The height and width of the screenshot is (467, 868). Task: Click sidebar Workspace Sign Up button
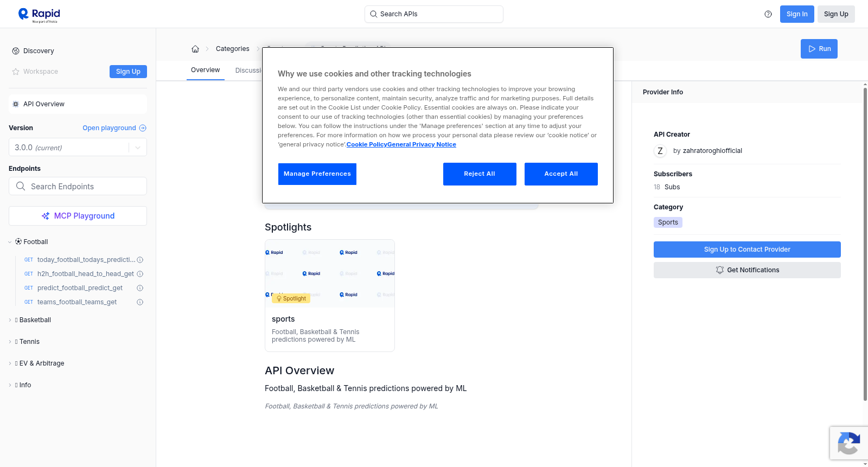coord(128,72)
